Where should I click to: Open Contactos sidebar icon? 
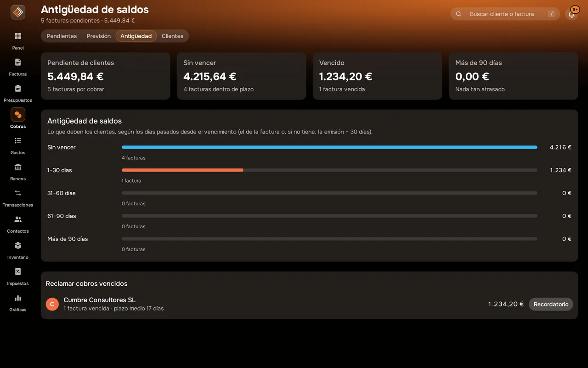18,219
